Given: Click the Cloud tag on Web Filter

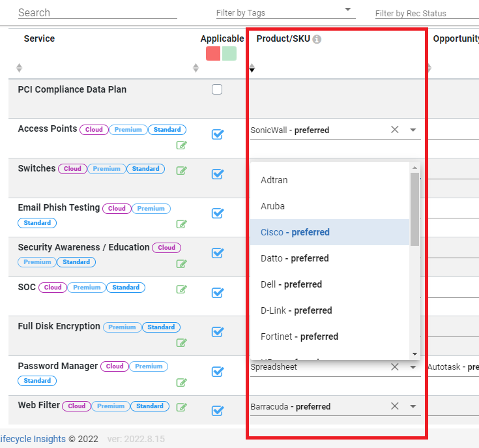Looking at the screenshot, I should coord(76,406).
